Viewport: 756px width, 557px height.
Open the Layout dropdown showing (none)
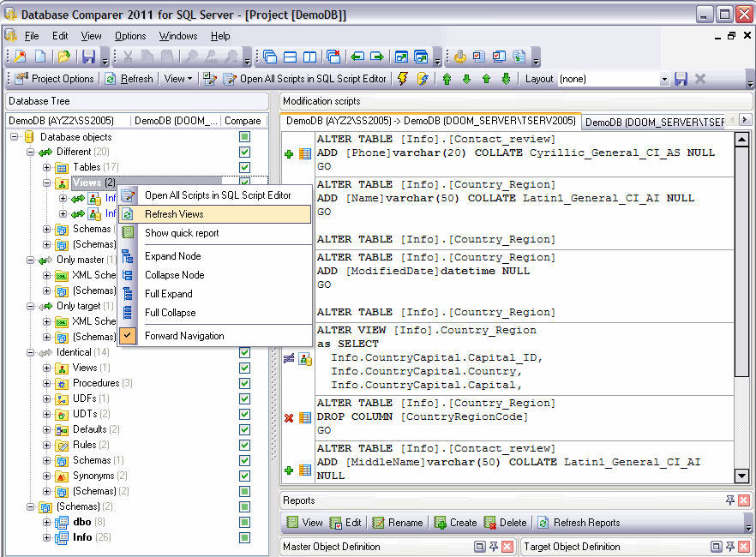[667, 78]
